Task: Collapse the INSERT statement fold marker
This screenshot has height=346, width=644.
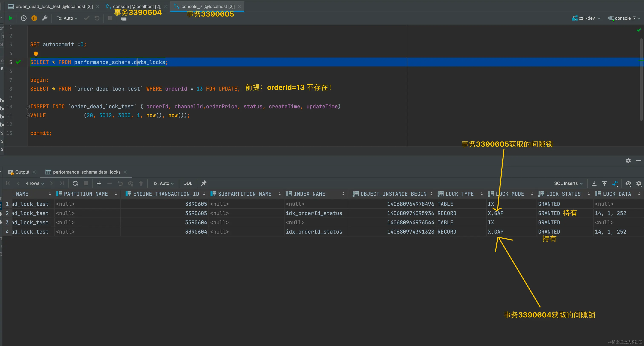Action: [x=27, y=107]
